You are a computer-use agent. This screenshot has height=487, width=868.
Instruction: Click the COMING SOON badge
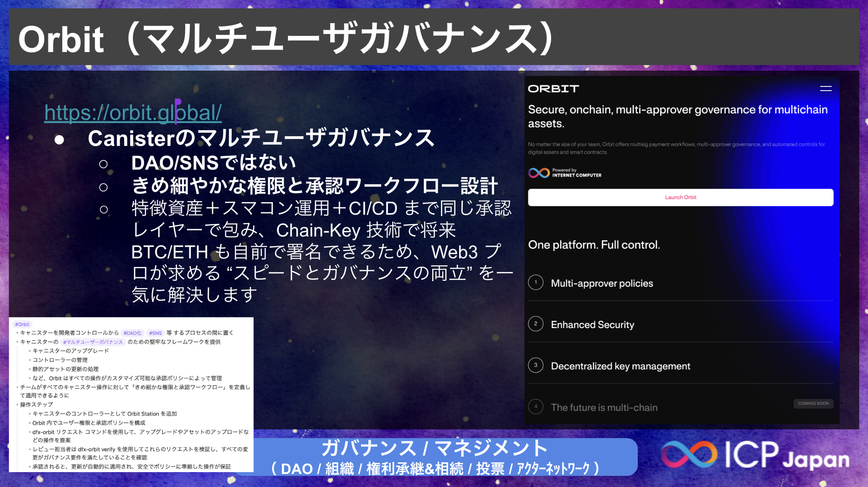pyautogui.click(x=813, y=403)
